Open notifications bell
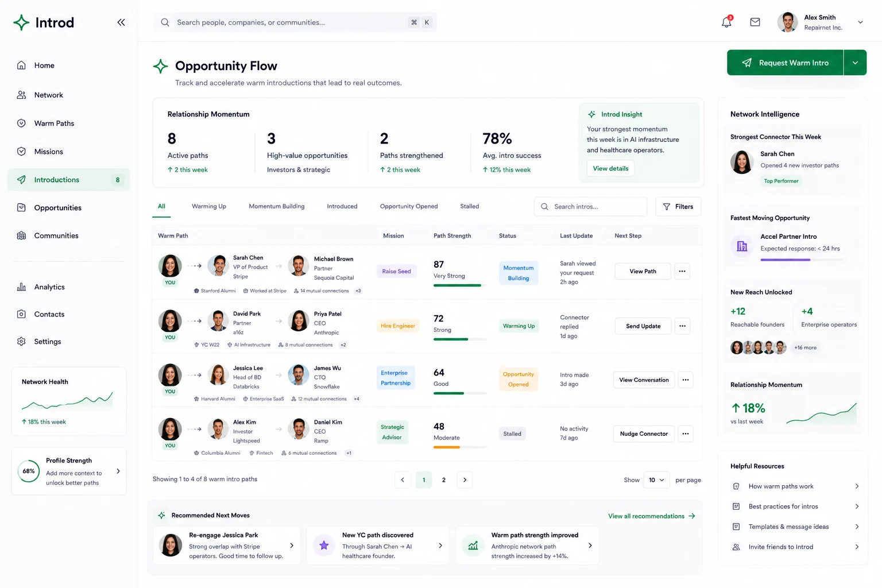The height and width of the screenshot is (588, 882). click(x=727, y=22)
